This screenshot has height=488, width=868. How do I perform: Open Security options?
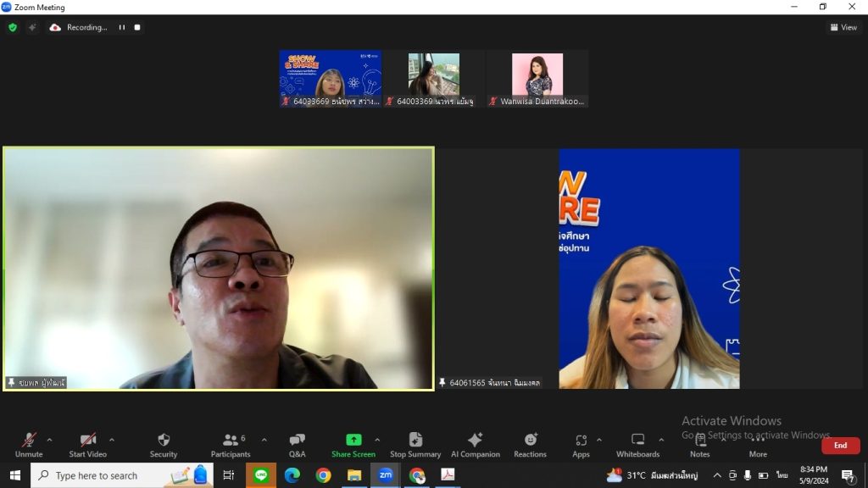coord(164,446)
